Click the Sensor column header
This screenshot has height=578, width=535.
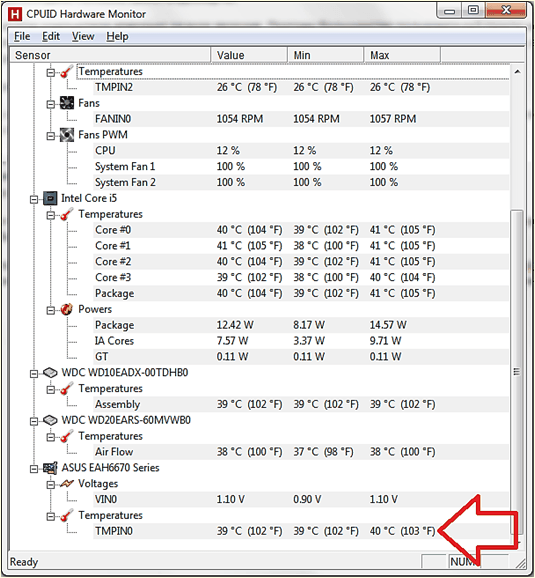pos(110,55)
